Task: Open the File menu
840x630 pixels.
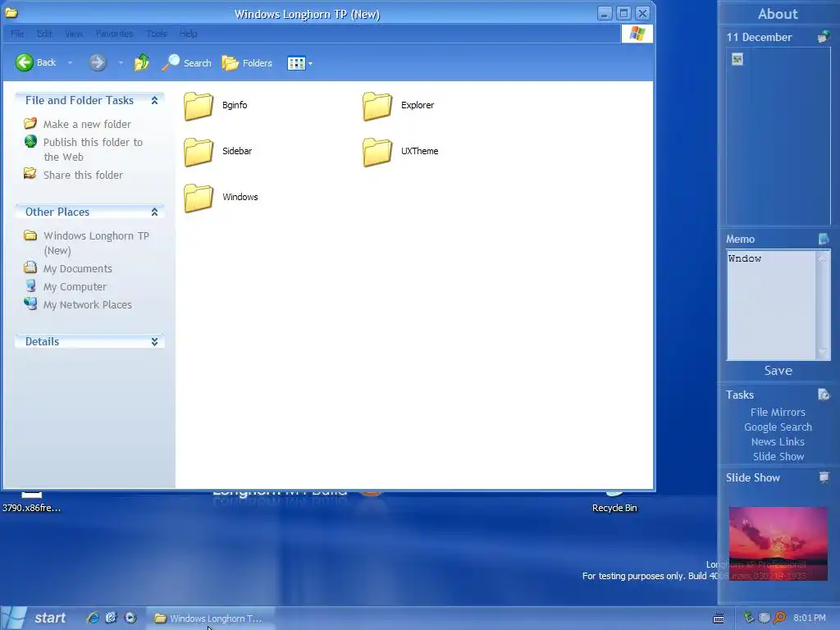Action: pos(17,34)
